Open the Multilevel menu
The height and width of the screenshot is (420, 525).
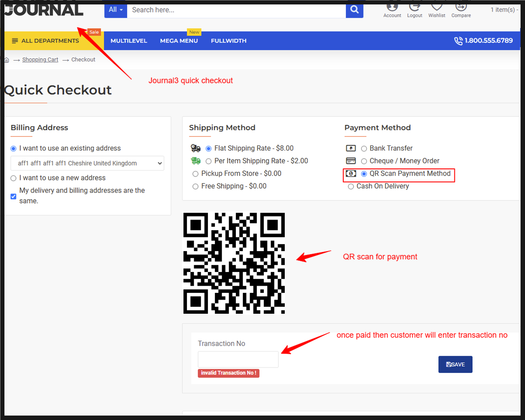[129, 41]
